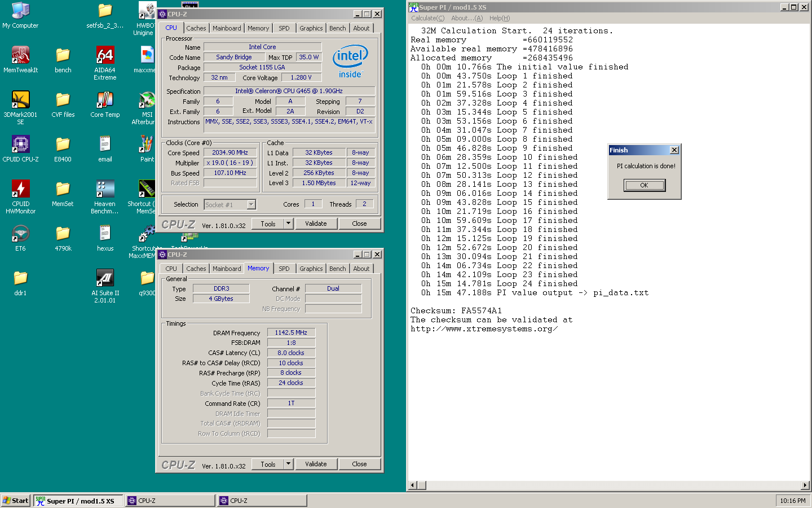Open the E8400 desktop folder
This screenshot has width=812, height=508.
coord(63,149)
